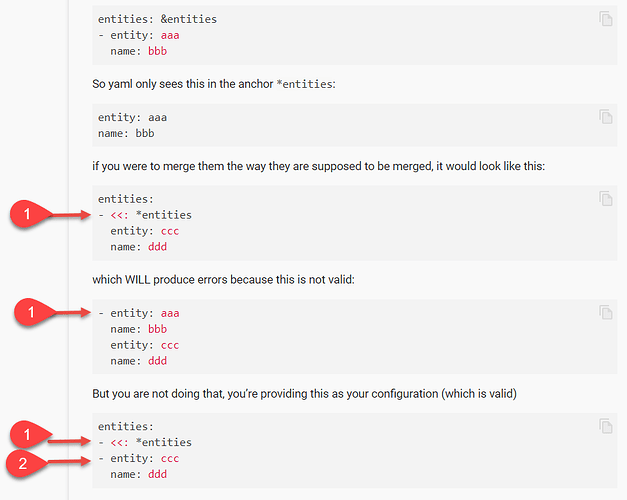Viewport: 627px width, 500px height.
Task: Click red marker 1 beside '- entity: aaa' line
Action: (32, 312)
